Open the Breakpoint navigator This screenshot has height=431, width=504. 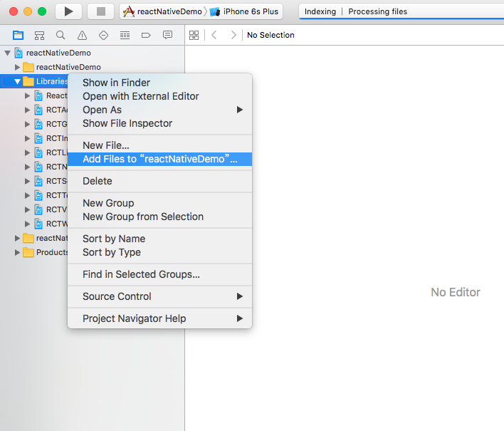(x=146, y=35)
